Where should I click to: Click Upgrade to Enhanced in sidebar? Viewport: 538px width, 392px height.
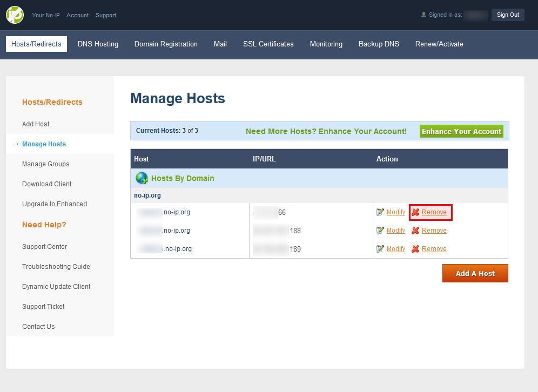click(x=55, y=204)
